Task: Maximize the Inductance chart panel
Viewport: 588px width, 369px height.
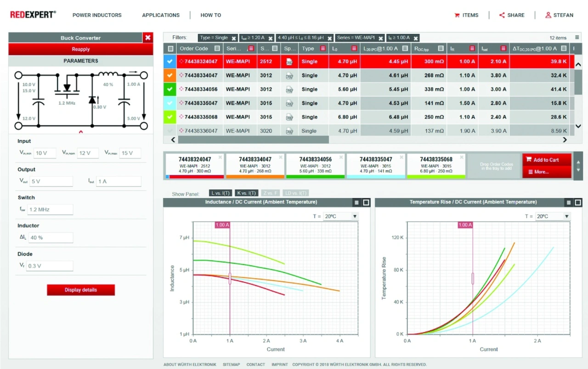Action: (366, 202)
